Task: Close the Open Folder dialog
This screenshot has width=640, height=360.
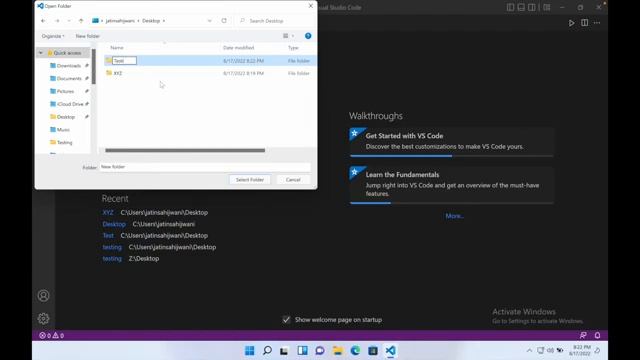Action: 311,6
